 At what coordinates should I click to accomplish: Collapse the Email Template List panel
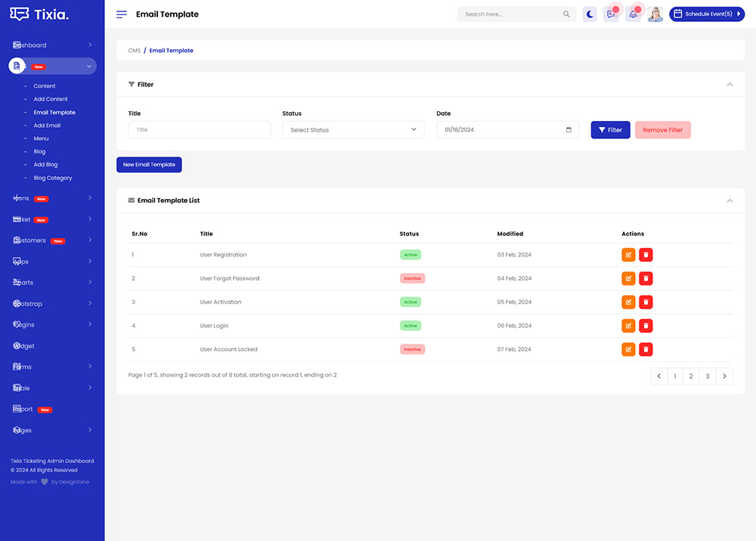pyautogui.click(x=730, y=201)
